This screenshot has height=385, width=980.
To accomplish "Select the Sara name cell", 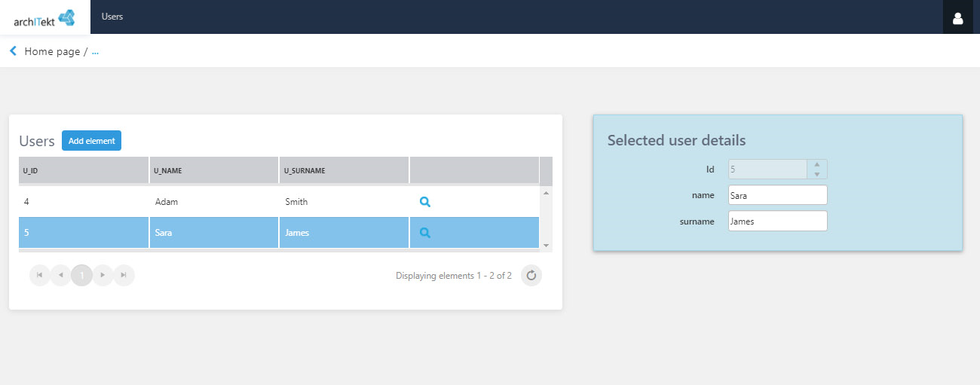I will [214, 233].
